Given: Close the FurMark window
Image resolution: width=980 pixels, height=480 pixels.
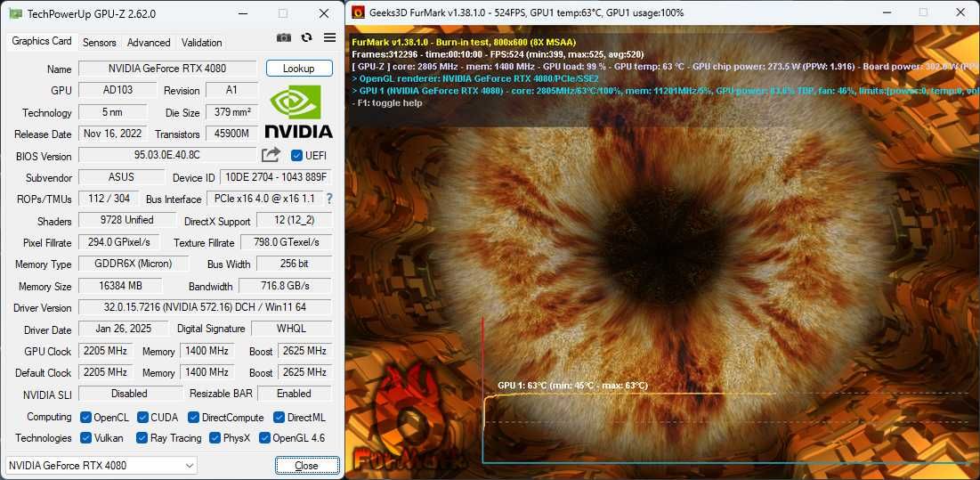Looking at the screenshot, I should click(960, 12).
